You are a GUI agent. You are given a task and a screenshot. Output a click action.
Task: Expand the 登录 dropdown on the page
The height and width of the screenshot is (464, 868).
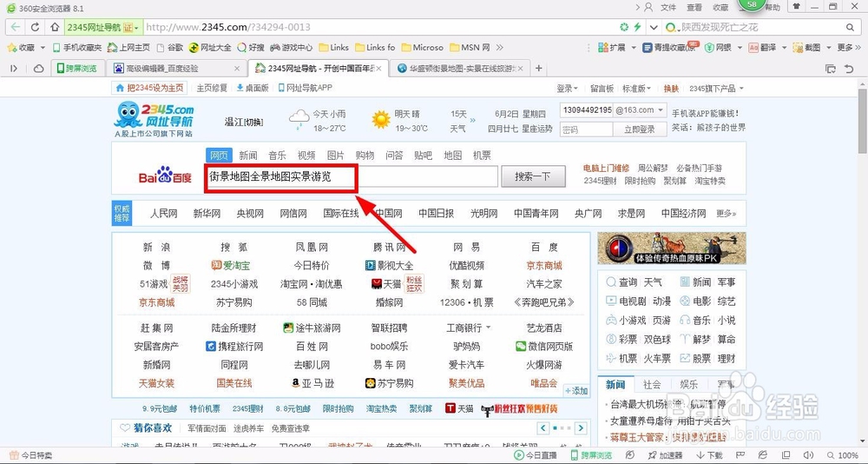[567, 88]
